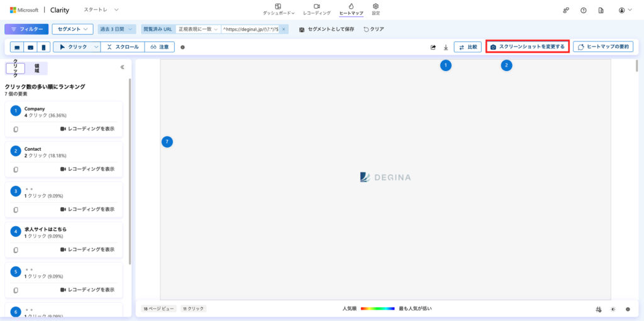
Task: Click the share heatmap icon
Action: [433, 47]
